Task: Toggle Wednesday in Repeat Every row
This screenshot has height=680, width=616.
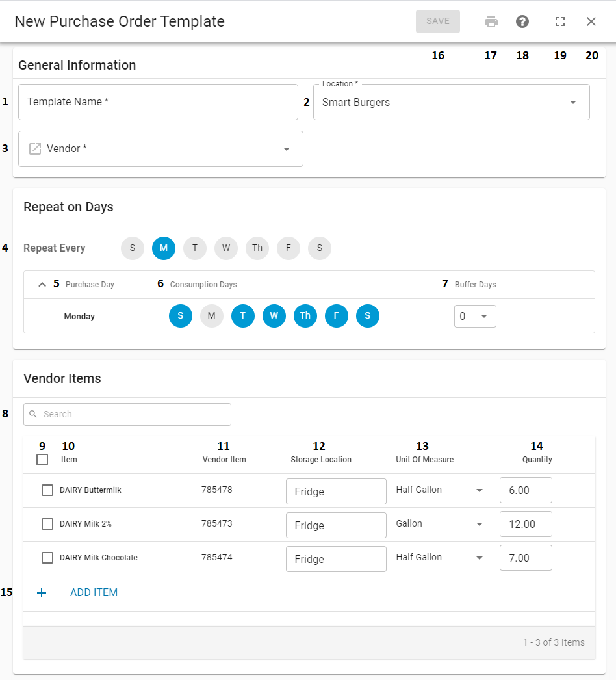Action: (226, 248)
